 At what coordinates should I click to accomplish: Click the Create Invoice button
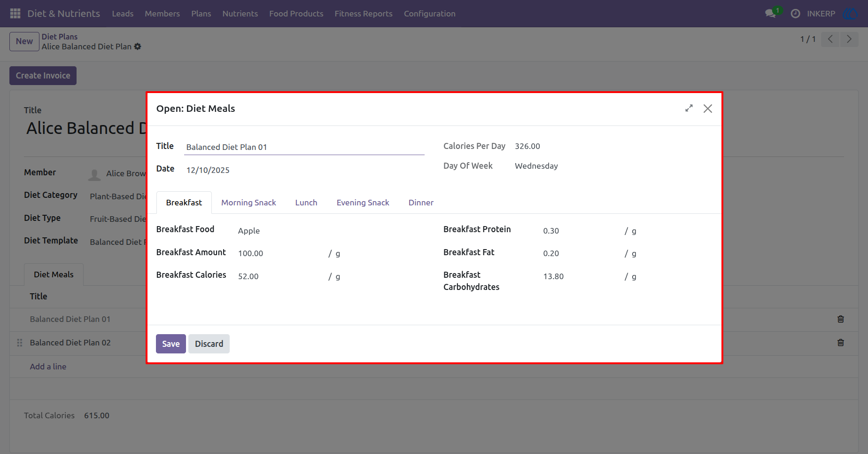[x=43, y=76]
